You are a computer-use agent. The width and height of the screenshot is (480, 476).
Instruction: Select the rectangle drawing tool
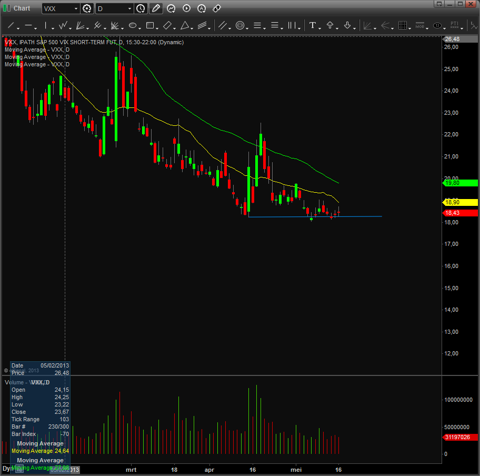[x=150, y=25]
